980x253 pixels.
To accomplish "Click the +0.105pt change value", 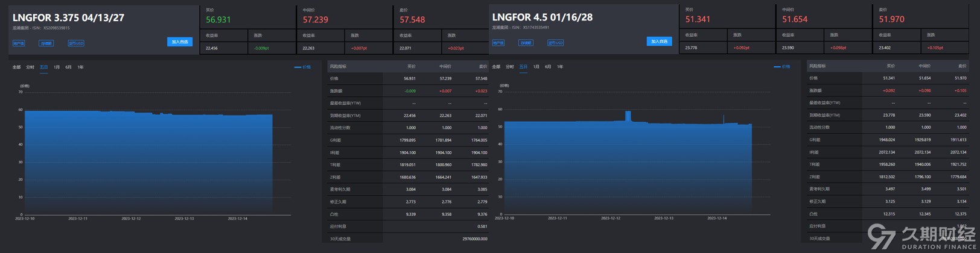I will [935, 48].
